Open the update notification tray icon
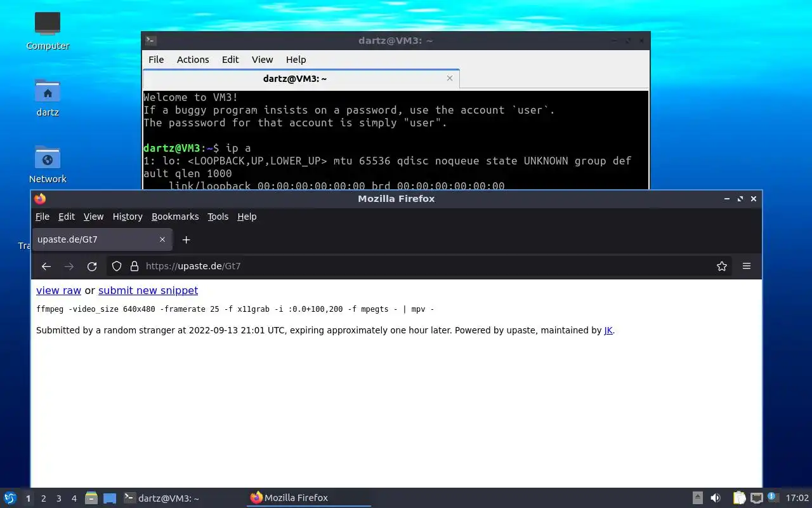The height and width of the screenshot is (508, 812). click(x=772, y=497)
